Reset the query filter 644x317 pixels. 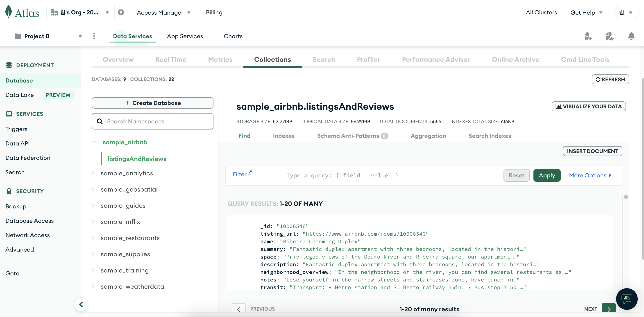(x=516, y=175)
